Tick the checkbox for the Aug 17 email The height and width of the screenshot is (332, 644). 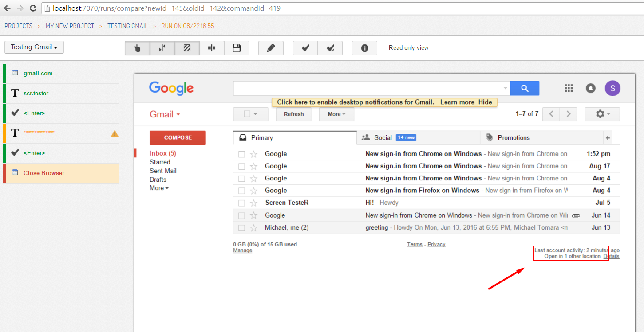tap(241, 166)
